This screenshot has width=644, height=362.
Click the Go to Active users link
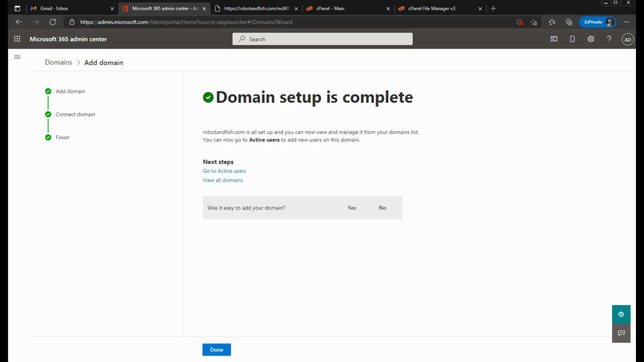(224, 171)
